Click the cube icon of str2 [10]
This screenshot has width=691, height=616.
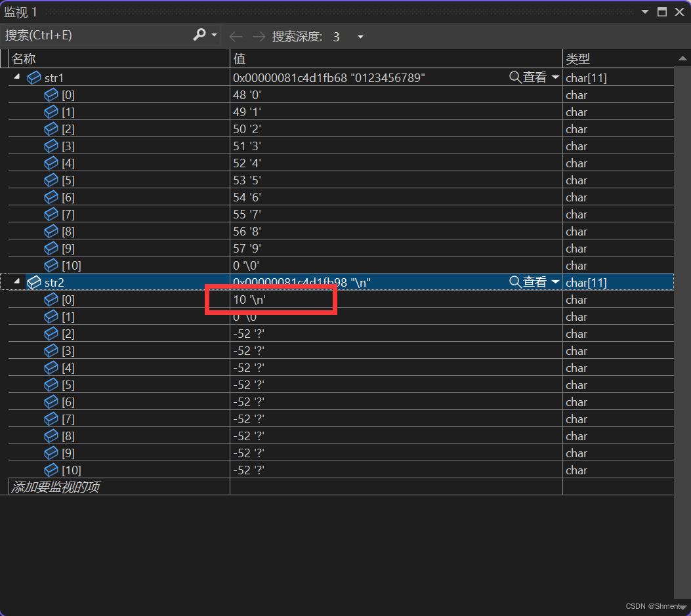click(51, 470)
